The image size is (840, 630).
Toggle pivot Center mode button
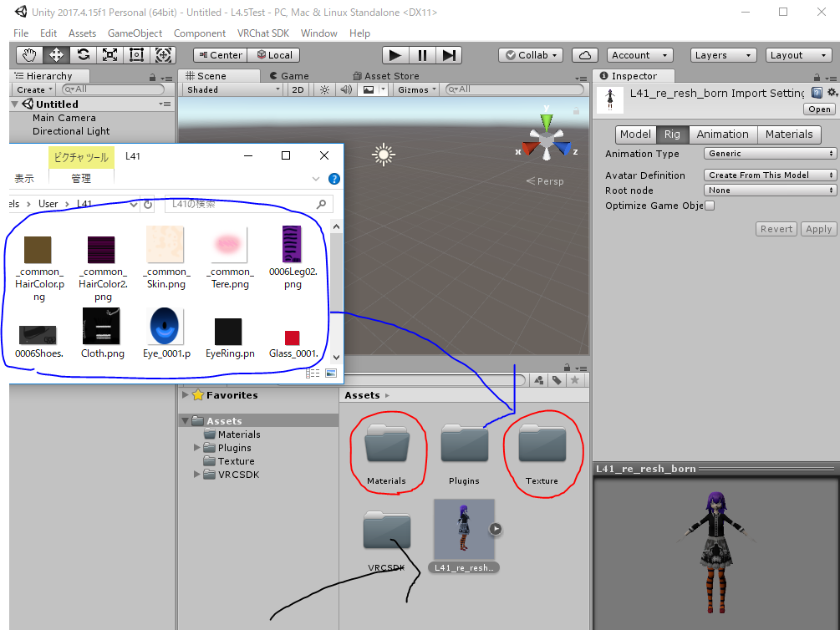(220, 55)
